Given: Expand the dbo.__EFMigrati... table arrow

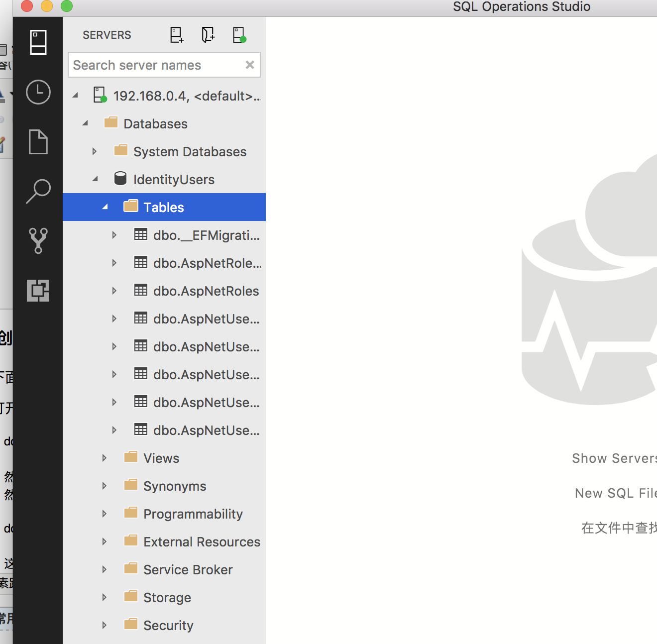Looking at the screenshot, I should coord(114,235).
